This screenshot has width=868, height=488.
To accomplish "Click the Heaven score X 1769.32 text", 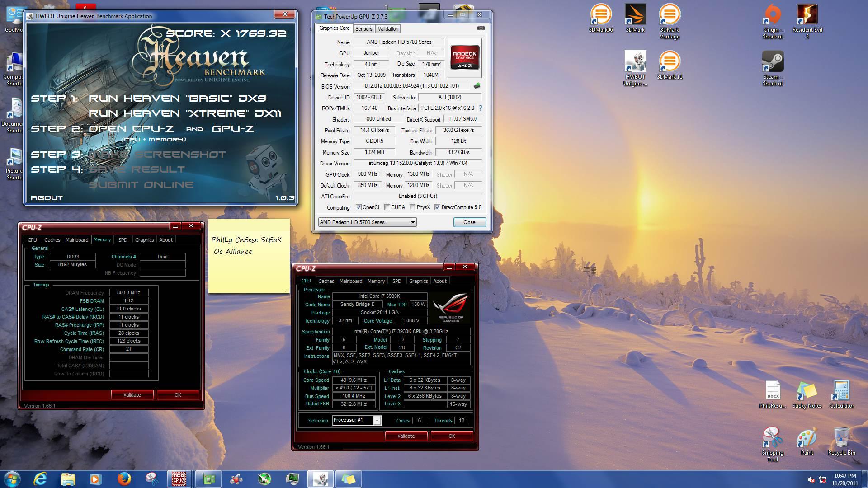I will 226,33.
